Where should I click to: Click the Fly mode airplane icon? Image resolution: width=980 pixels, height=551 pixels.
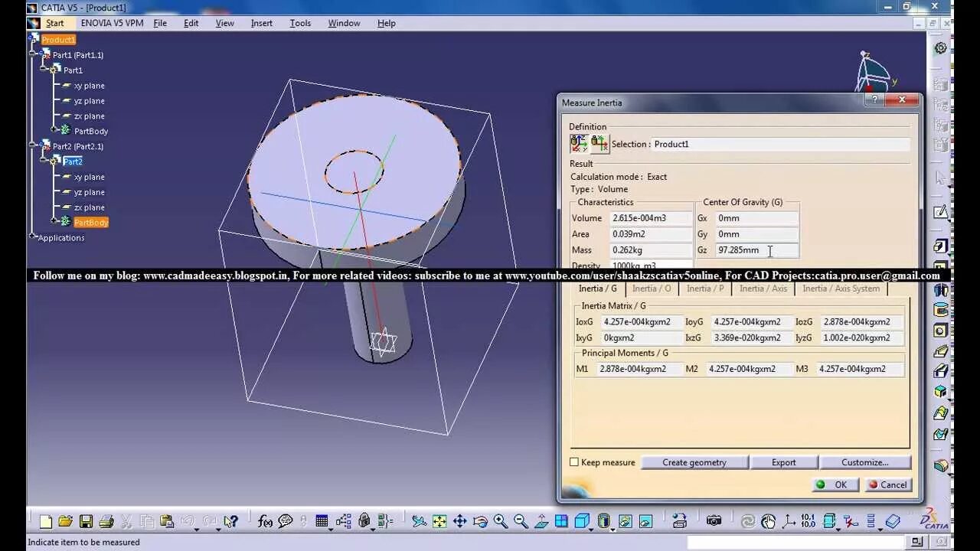pyautogui.click(x=419, y=521)
